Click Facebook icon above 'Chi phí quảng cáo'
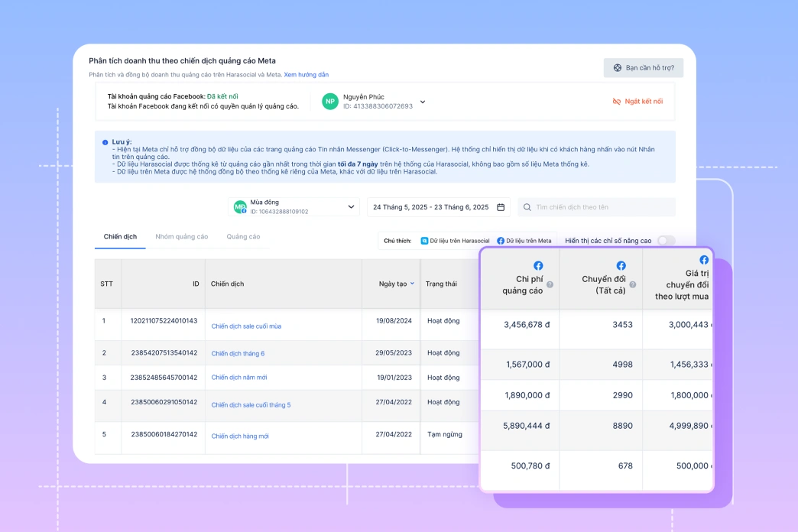 pyautogui.click(x=538, y=266)
